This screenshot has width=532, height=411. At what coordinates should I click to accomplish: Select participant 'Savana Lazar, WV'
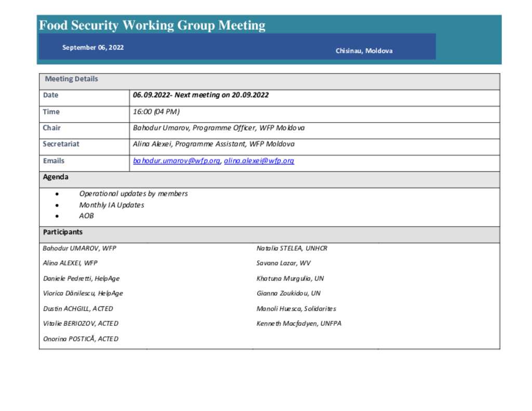tap(283, 263)
